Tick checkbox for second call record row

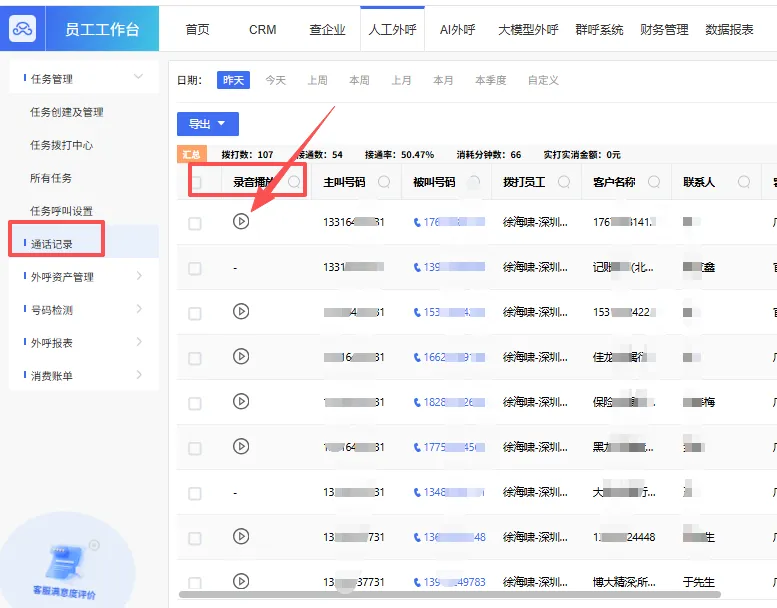(x=195, y=269)
